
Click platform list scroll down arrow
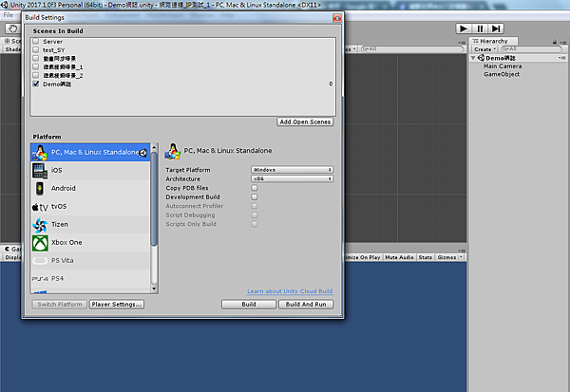[x=154, y=289]
